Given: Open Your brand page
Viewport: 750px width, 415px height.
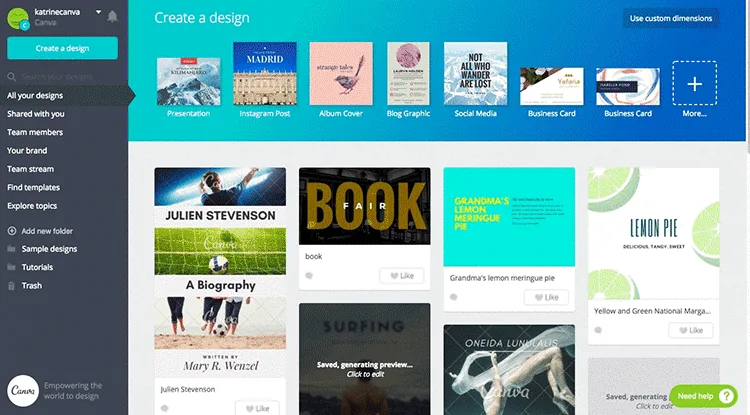Looking at the screenshot, I should pyautogui.click(x=27, y=151).
